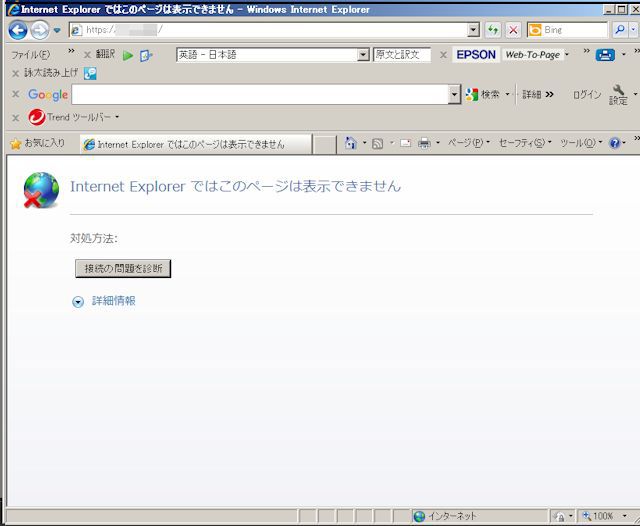Open the ツール(O) menu

[x=580, y=143]
